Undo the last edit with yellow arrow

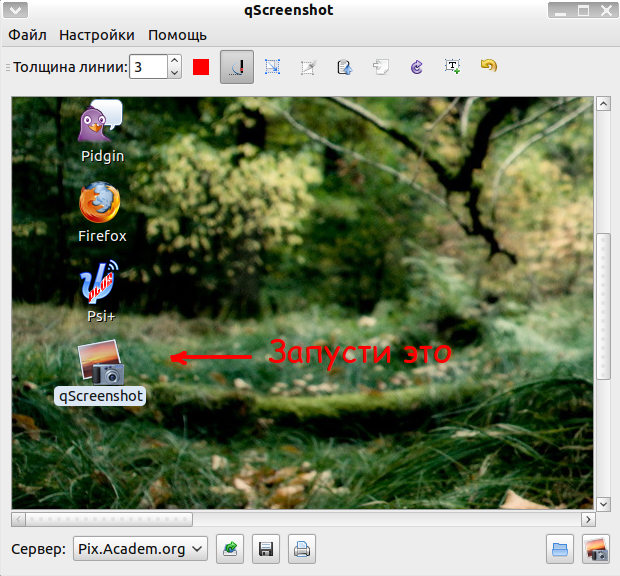coord(489,66)
